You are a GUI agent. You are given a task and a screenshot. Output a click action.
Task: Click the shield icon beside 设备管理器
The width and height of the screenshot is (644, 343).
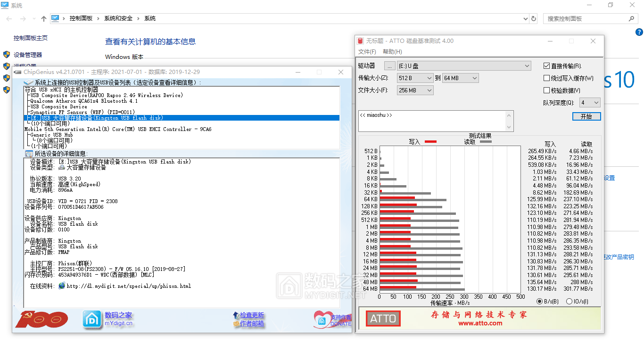(x=7, y=55)
